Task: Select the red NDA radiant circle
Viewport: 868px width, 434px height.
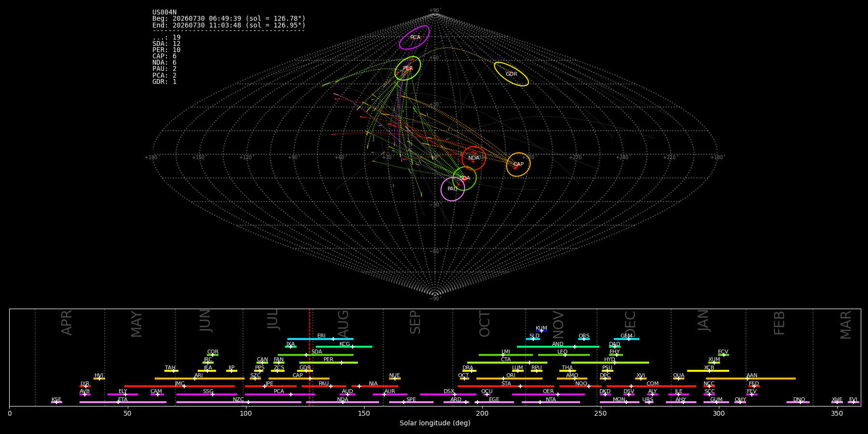Action: coord(474,158)
